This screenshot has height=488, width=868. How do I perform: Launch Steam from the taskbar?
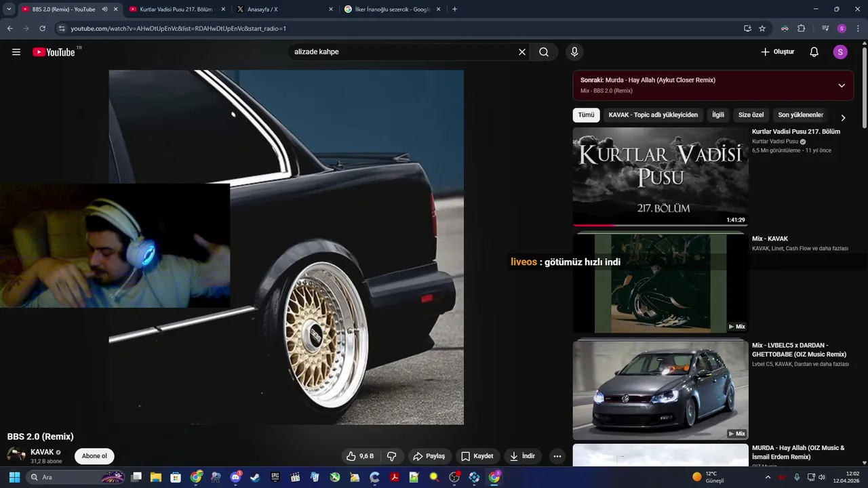click(x=255, y=477)
